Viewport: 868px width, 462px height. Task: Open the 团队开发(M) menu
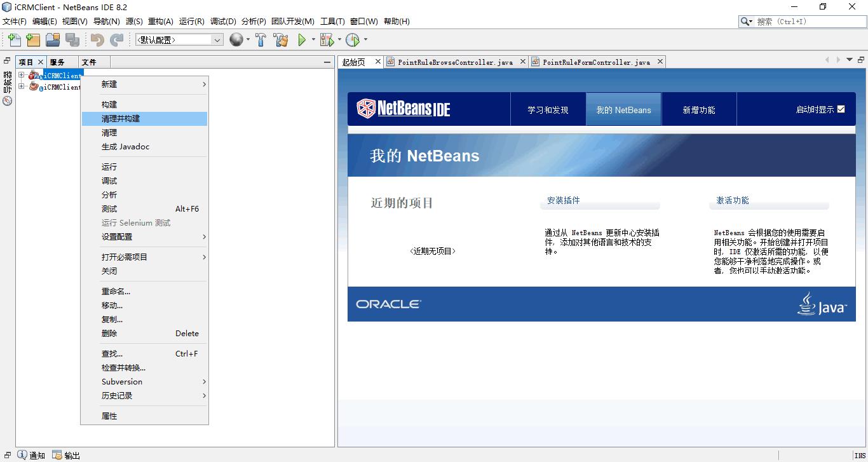point(293,22)
